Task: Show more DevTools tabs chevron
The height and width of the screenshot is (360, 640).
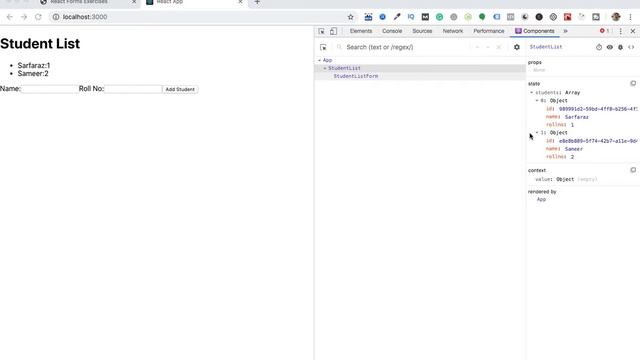Action: pyautogui.click(x=565, y=31)
